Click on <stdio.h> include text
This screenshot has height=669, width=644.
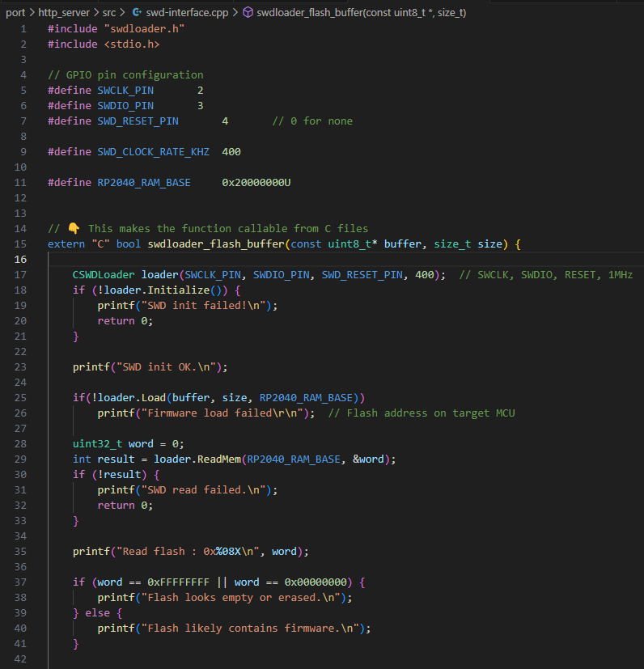[x=132, y=44]
